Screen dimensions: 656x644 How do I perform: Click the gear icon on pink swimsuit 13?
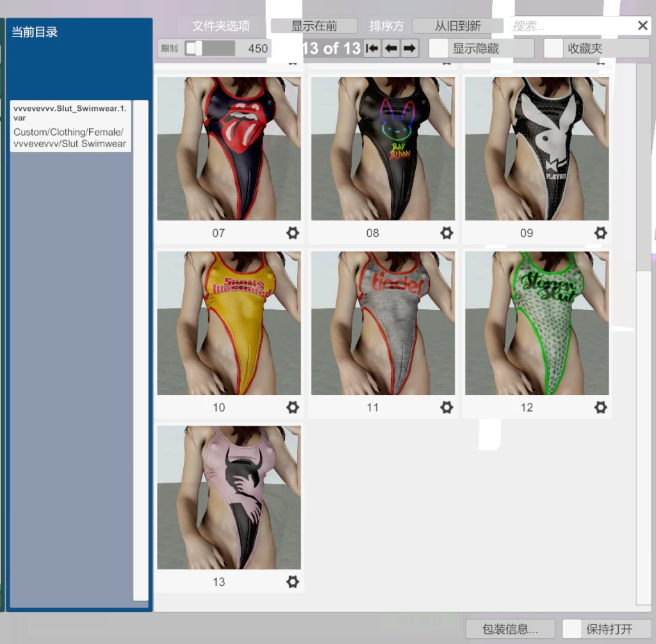click(292, 582)
